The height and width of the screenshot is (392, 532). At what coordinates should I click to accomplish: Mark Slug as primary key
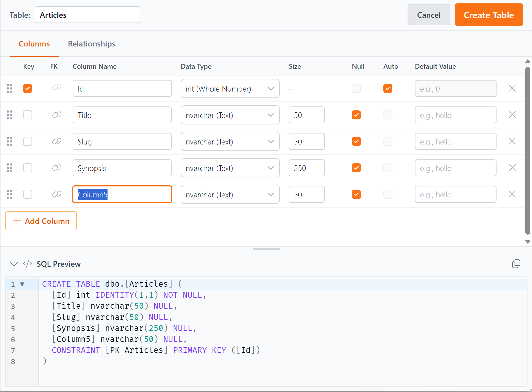[x=28, y=141]
